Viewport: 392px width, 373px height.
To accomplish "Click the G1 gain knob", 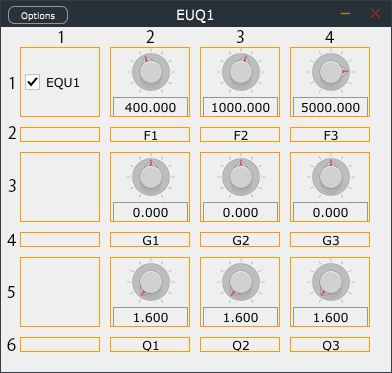I will click(151, 177).
